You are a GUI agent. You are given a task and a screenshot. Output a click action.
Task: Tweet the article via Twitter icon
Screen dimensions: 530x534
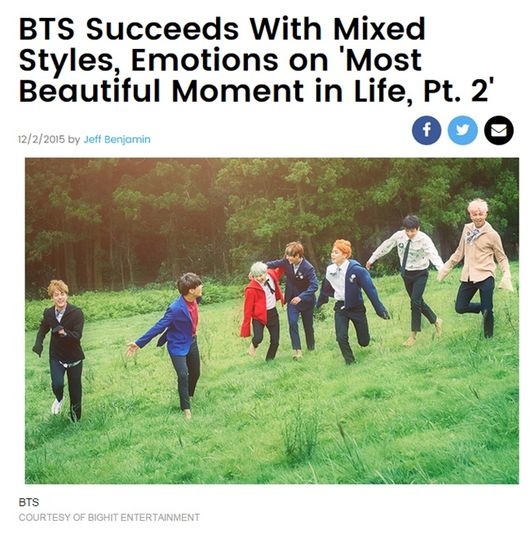pyautogui.click(x=462, y=130)
